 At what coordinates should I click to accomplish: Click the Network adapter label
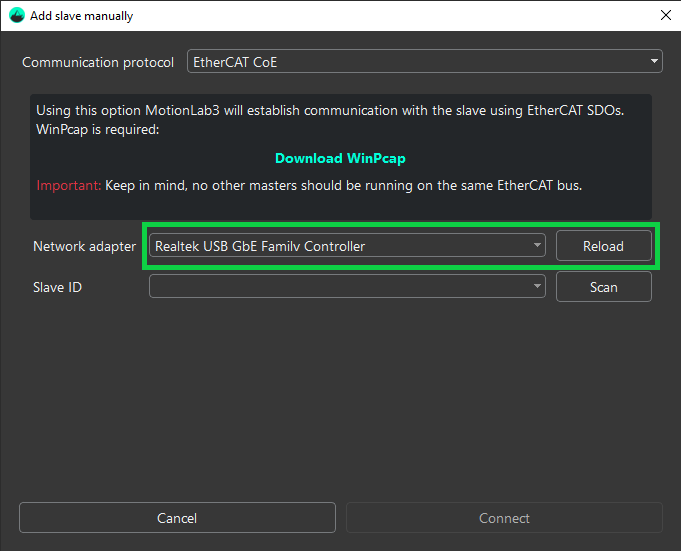point(84,246)
